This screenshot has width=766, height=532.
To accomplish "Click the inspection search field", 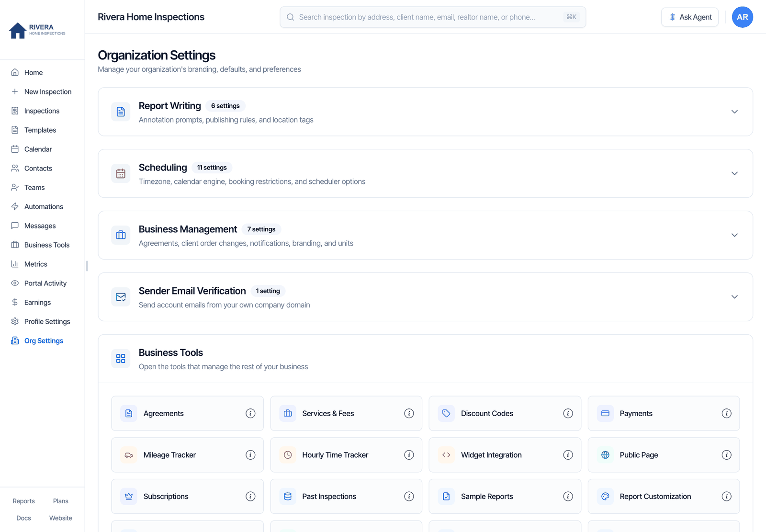I will click(x=433, y=17).
